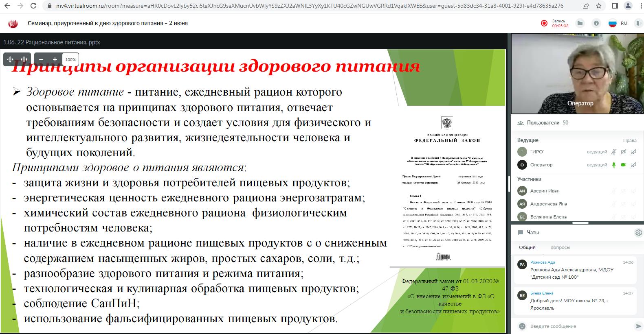Toggle camera for Андреичева Яна

point(623,204)
